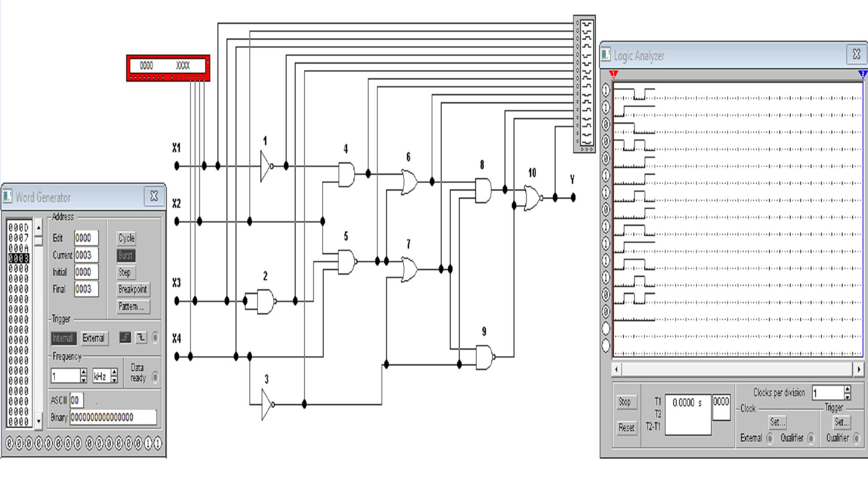Click NOR gate number 10
This screenshot has height=488, width=868.
click(x=532, y=198)
